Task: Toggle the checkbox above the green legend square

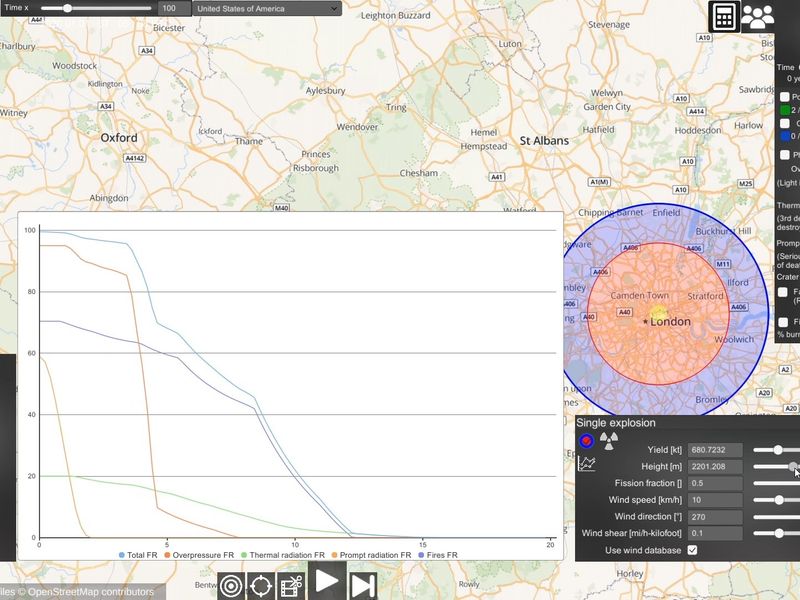Action: click(785, 96)
